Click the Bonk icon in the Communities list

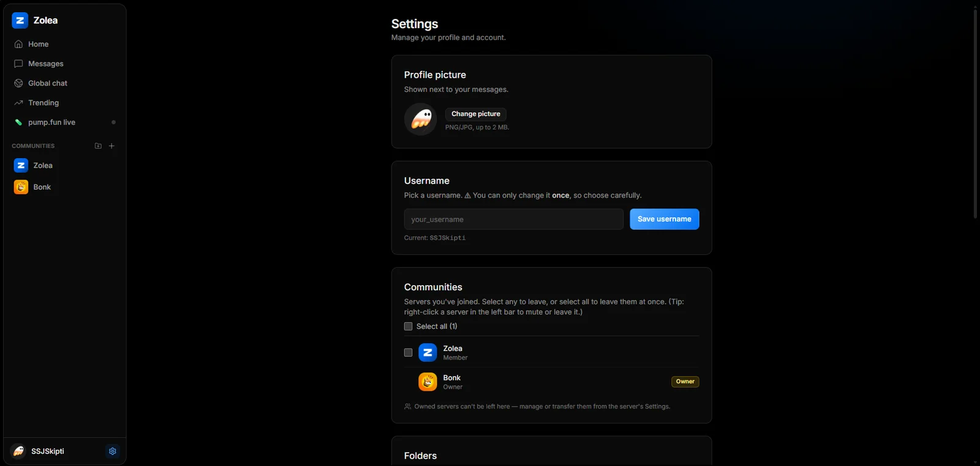[x=428, y=382]
